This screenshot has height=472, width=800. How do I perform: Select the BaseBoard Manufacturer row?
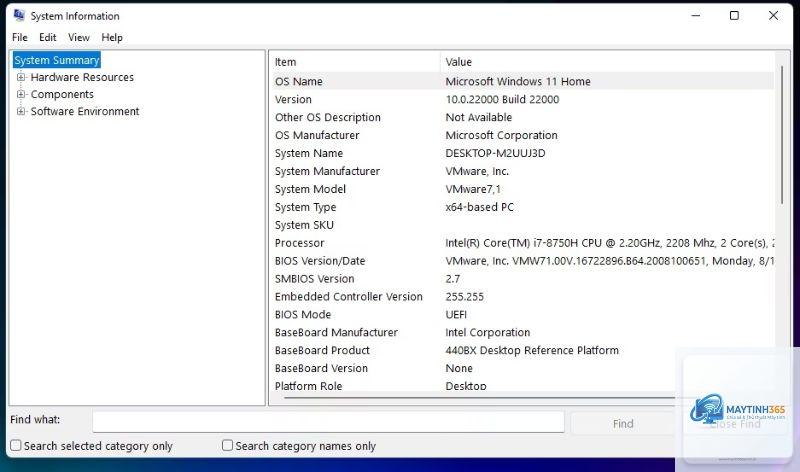click(522, 332)
